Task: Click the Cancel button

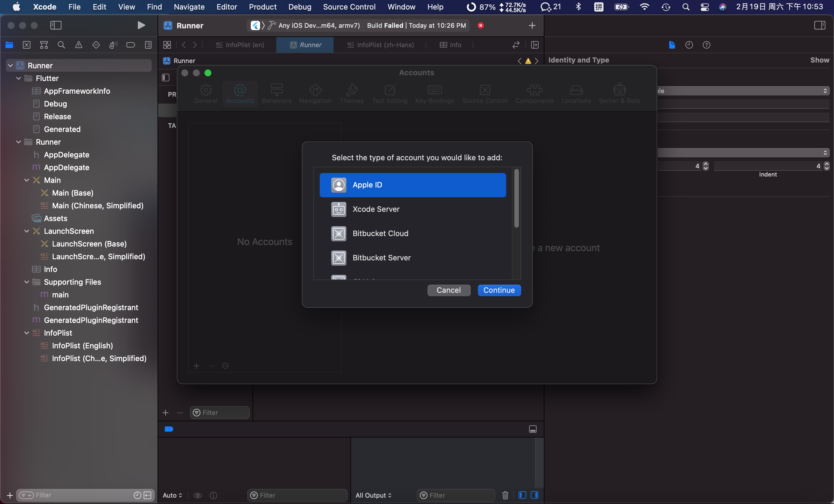Action: coord(449,290)
